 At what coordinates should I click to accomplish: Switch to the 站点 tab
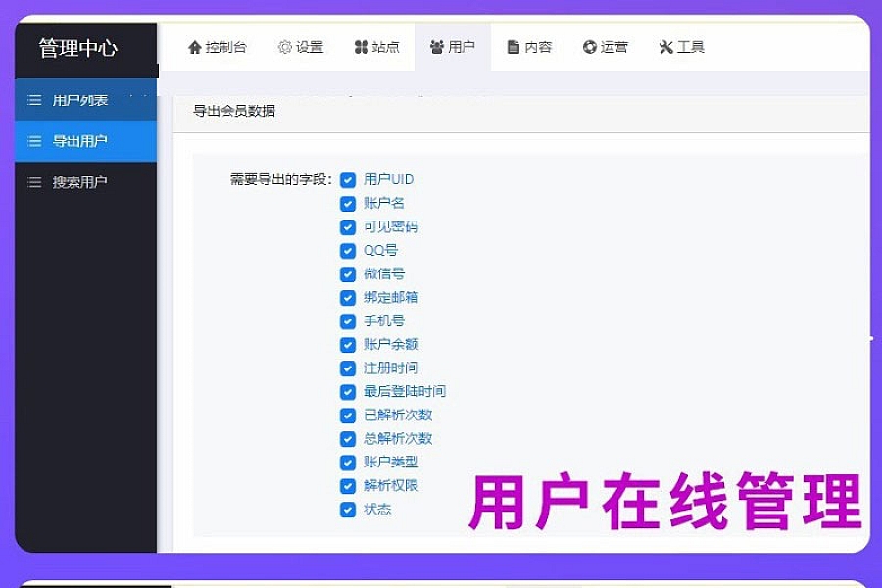(x=376, y=47)
